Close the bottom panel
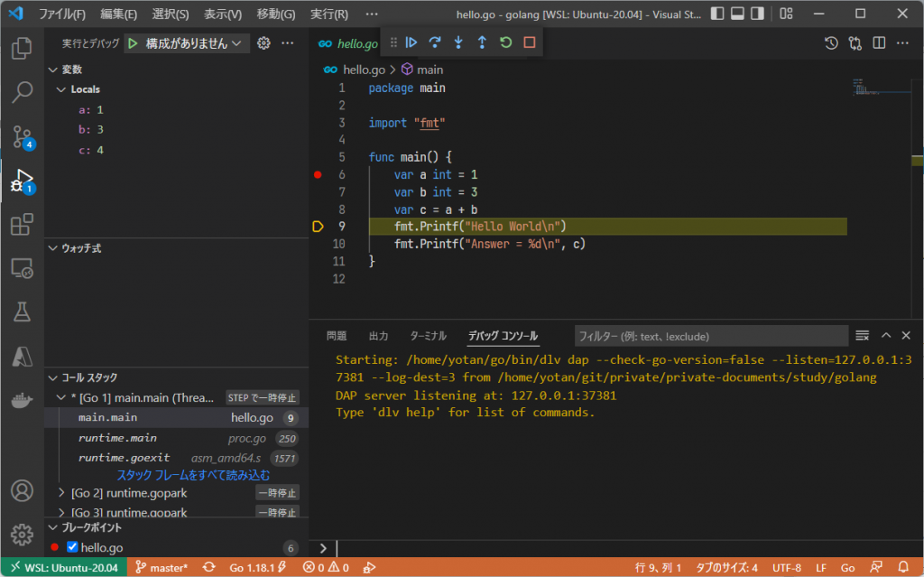 (x=906, y=336)
